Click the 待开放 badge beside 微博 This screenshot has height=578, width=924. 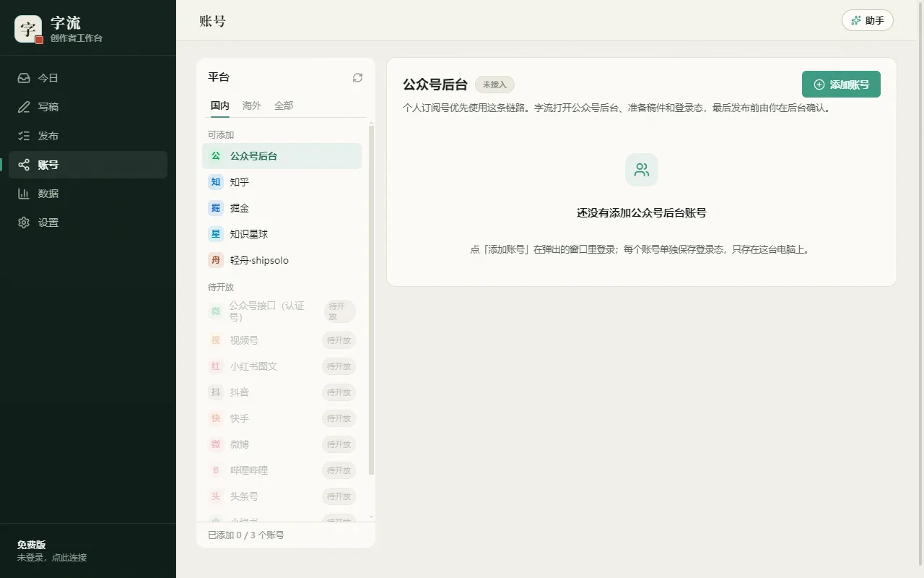(x=339, y=444)
